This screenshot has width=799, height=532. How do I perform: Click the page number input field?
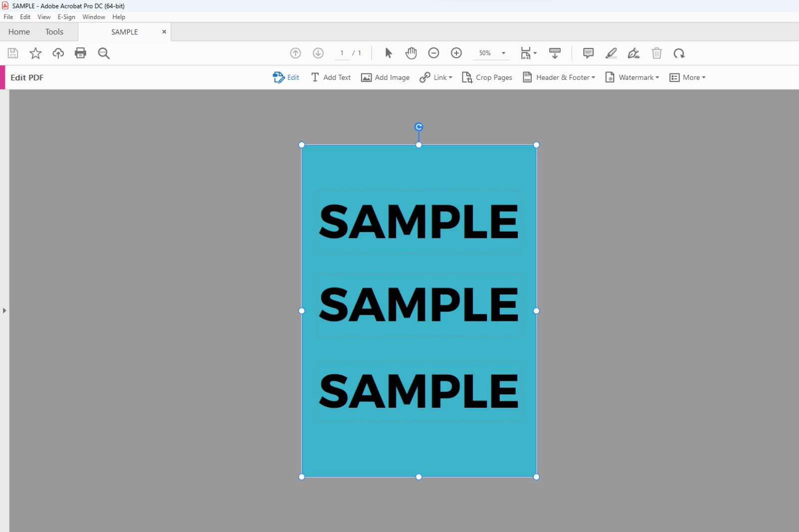[342, 53]
